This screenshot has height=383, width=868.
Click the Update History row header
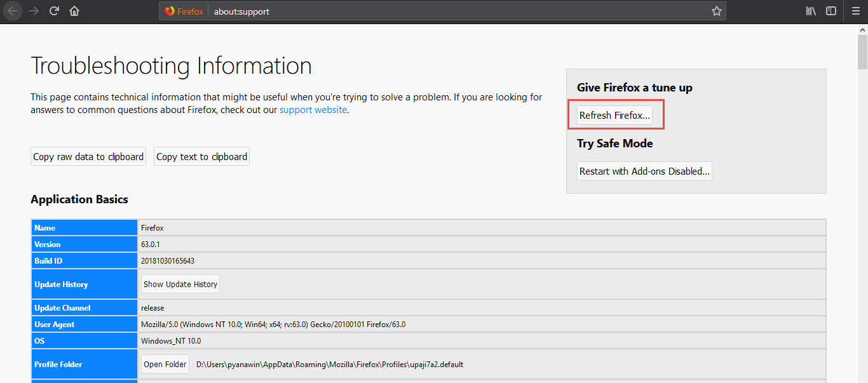point(85,285)
